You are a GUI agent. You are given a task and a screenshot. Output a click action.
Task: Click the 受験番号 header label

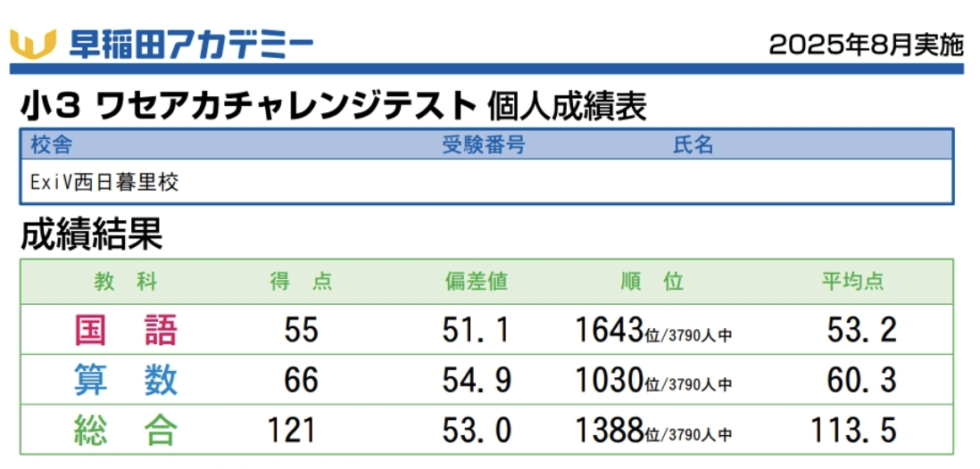(483, 145)
